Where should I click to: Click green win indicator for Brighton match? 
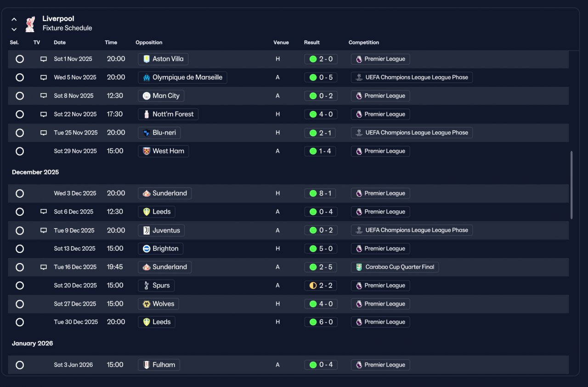(x=313, y=248)
